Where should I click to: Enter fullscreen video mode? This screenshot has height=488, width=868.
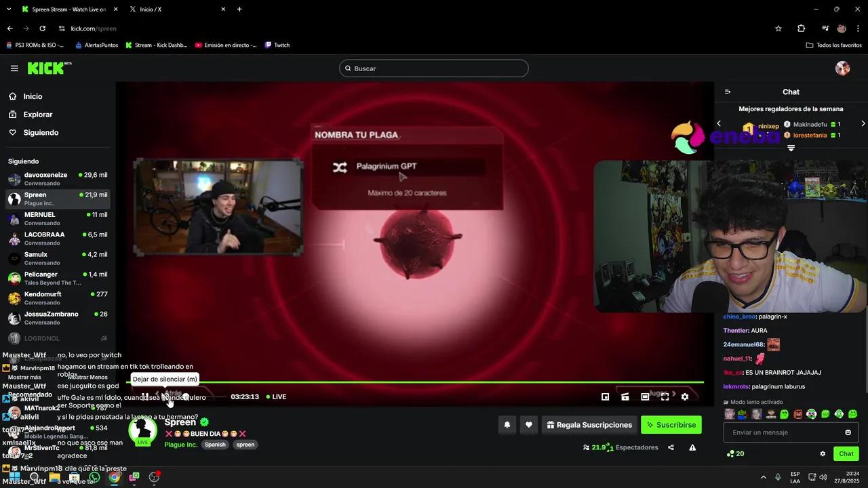tap(665, 396)
